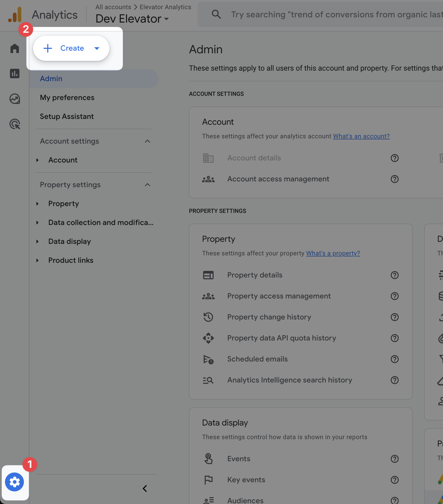Click the What's a property? link
The width and height of the screenshot is (443, 504).
[x=333, y=253]
